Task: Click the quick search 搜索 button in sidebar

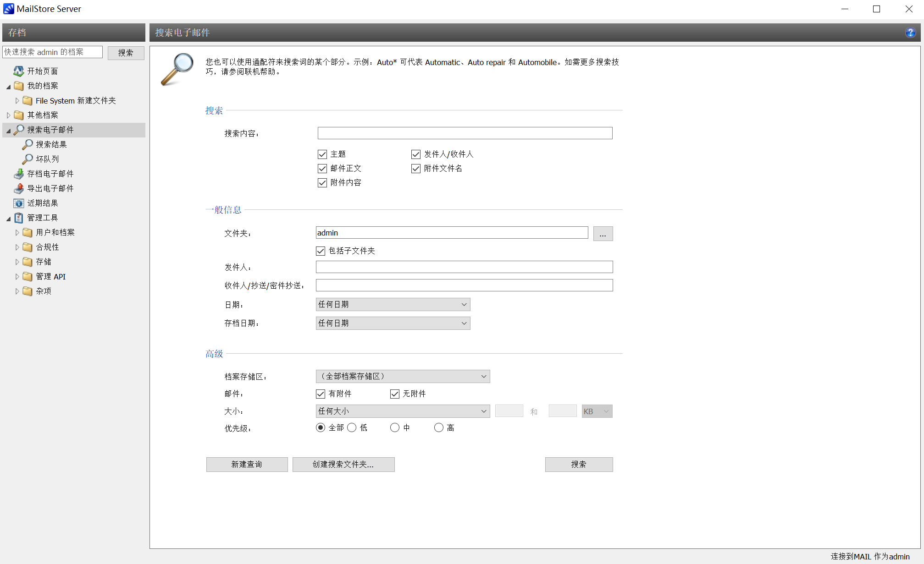Action: click(126, 53)
